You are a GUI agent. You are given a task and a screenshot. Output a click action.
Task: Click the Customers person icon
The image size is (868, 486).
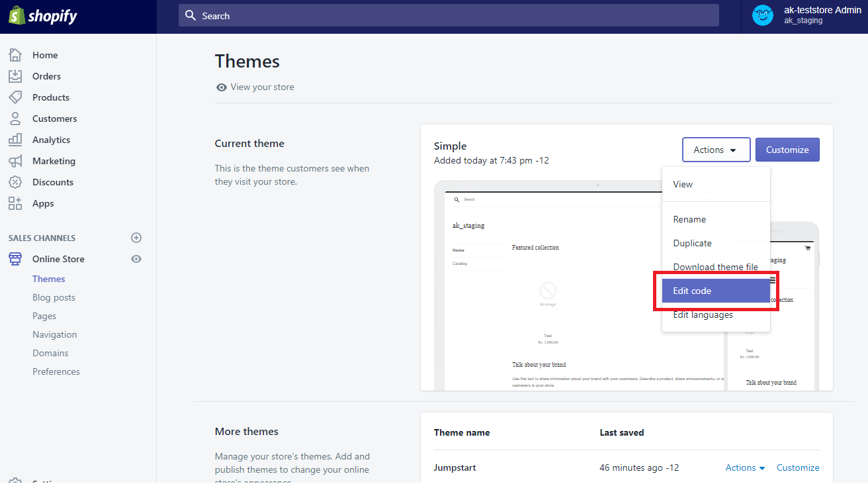point(15,119)
